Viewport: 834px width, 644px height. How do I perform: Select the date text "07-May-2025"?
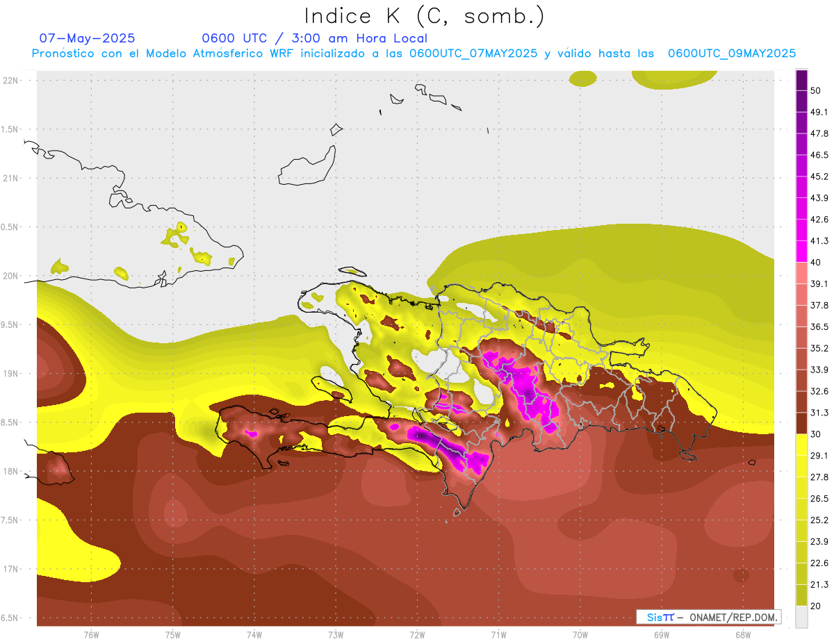click(x=87, y=38)
